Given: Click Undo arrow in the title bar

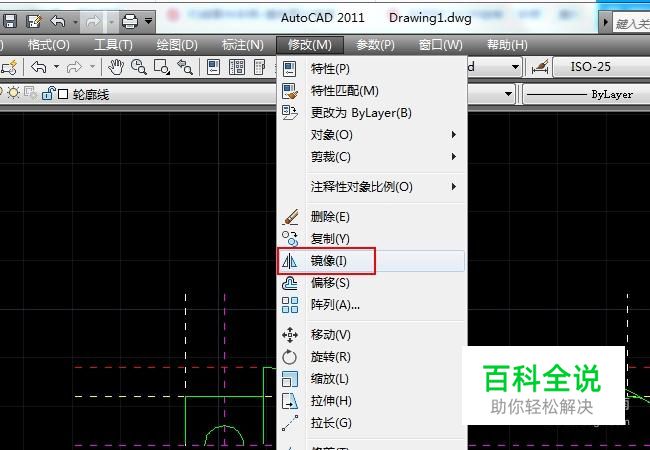Looking at the screenshot, I should (58, 21).
